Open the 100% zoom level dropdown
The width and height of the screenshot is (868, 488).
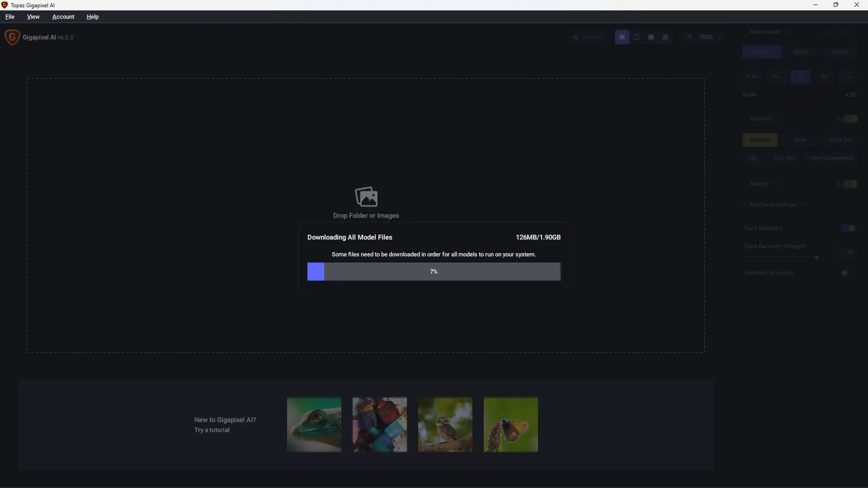[709, 37]
